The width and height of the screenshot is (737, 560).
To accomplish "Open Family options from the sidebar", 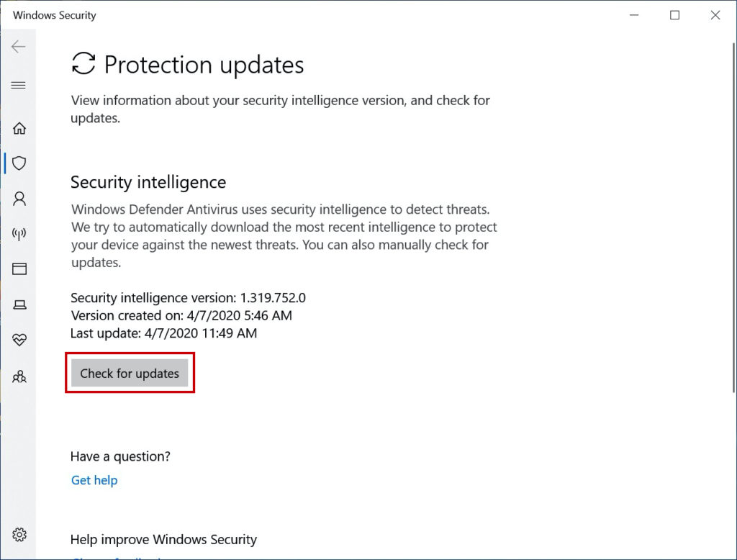I will [19, 376].
